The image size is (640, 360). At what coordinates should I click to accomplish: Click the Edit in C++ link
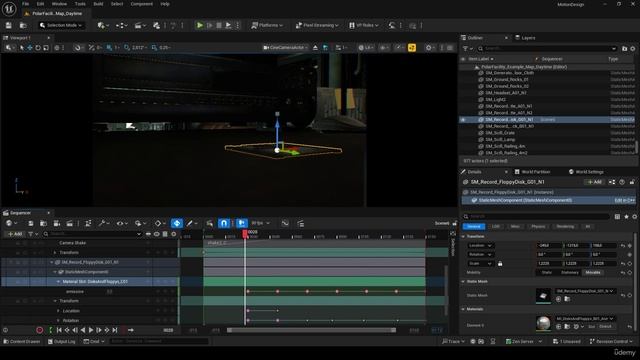tap(624, 200)
